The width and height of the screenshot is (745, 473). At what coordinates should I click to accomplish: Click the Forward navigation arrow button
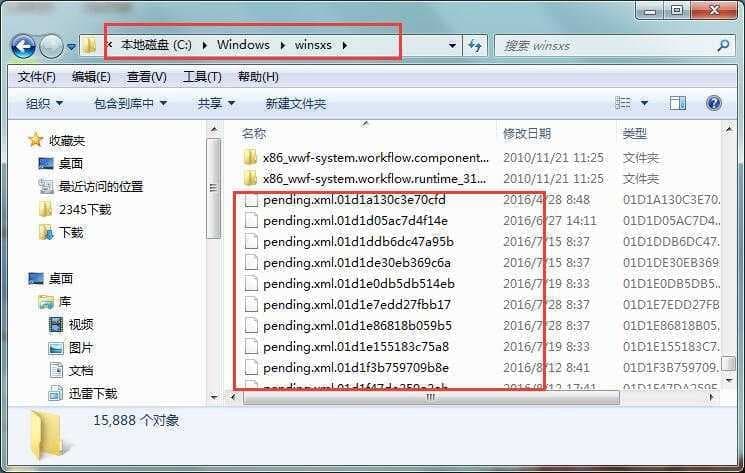tap(51, 46)
